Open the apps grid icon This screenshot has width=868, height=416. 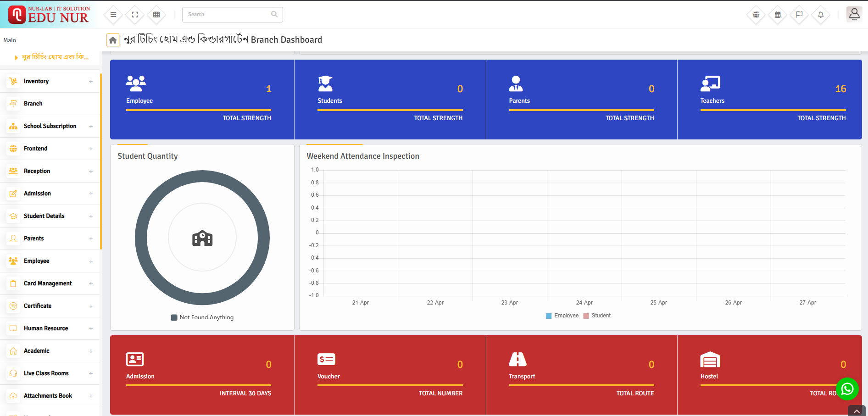[x=156, y=15]
